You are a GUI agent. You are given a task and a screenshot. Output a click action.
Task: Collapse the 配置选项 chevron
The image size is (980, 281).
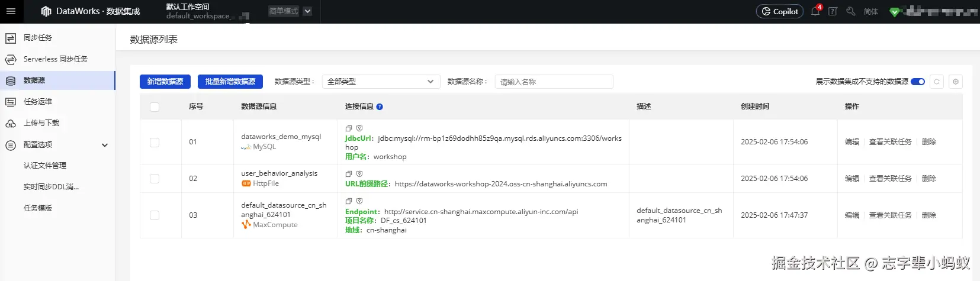pyautogui.click(x=105, y=145)
